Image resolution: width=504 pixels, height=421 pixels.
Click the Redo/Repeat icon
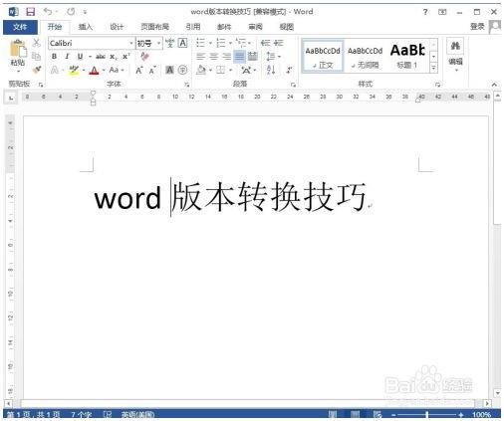click(71, 12)
